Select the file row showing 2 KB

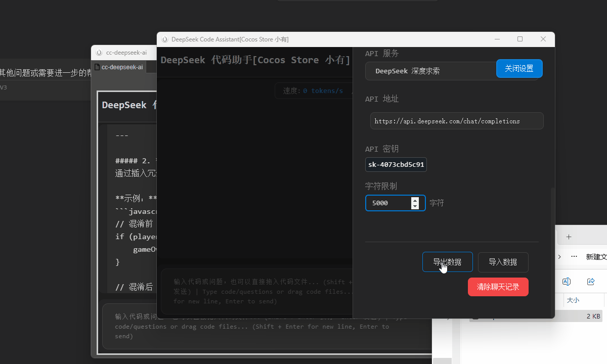[x=536, y=316]
